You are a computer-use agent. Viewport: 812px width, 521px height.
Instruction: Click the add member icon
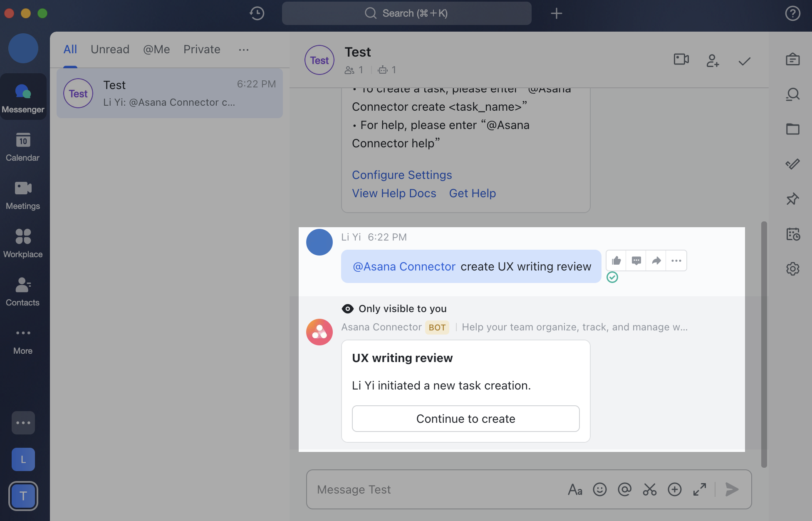point(713,61)
